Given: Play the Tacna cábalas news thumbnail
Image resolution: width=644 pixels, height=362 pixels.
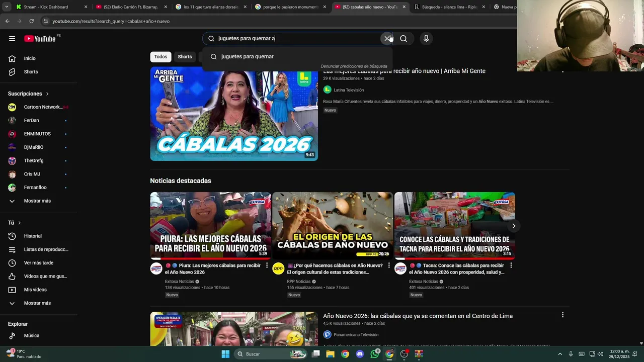Looking at the screenshot, I should [454, 226].
